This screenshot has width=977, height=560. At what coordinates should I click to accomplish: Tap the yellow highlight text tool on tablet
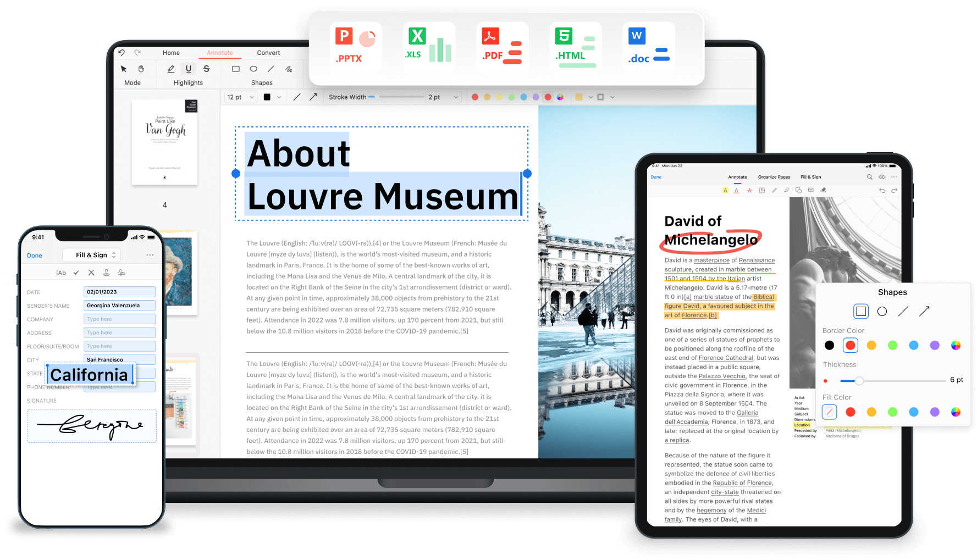point(725,191)
